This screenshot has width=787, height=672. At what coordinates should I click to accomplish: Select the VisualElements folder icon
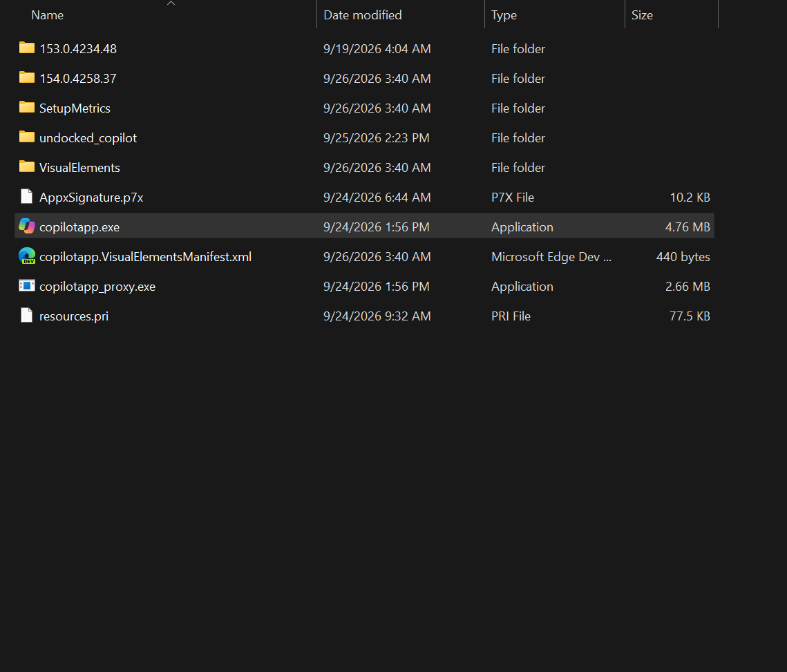point(26,166)
